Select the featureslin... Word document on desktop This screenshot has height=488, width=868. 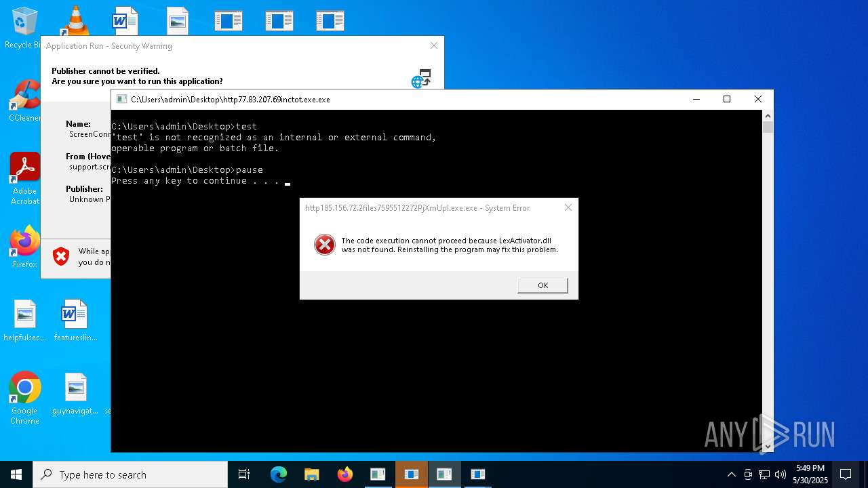pyautogui.click(x=75, y=321)
